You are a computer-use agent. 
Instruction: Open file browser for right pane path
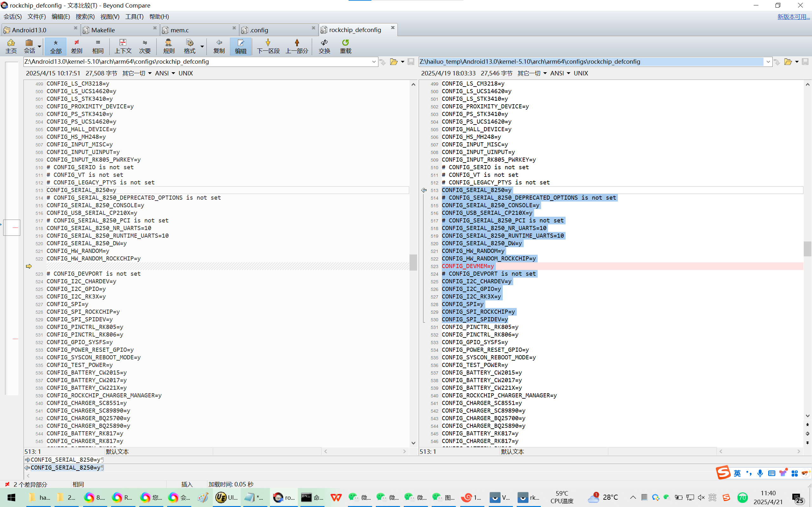coord(788,62)
